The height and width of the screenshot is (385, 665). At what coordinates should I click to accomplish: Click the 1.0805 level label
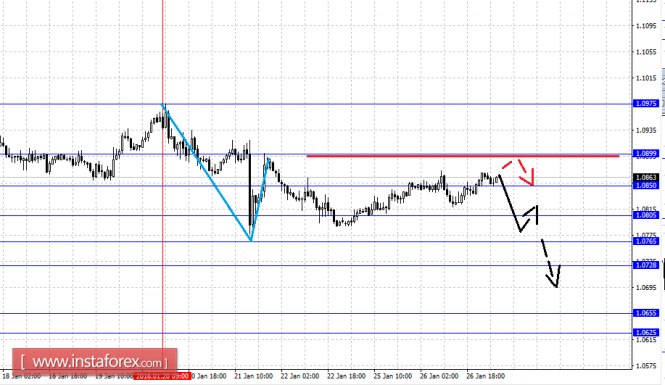pos(646,215)
